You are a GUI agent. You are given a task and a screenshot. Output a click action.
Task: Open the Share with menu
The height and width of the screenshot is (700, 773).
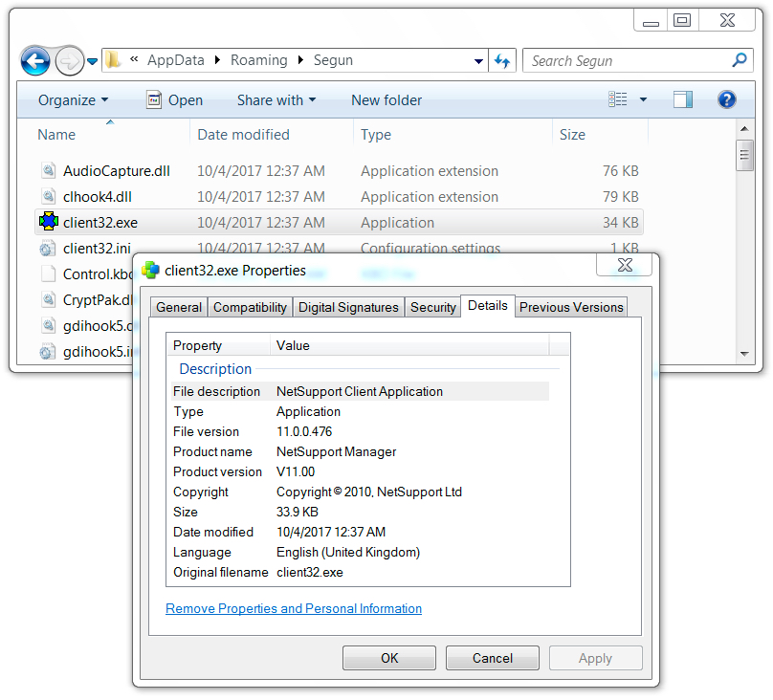tap(276, 100)
